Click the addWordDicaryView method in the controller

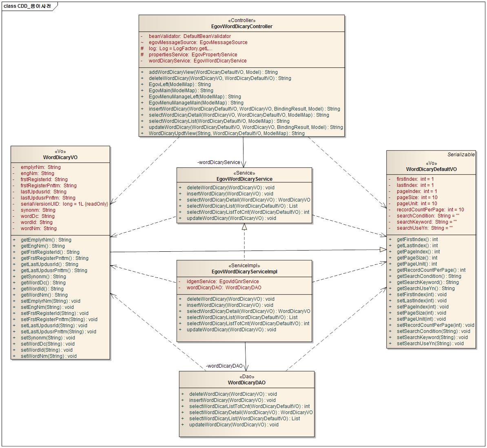[x=213, y=72]
